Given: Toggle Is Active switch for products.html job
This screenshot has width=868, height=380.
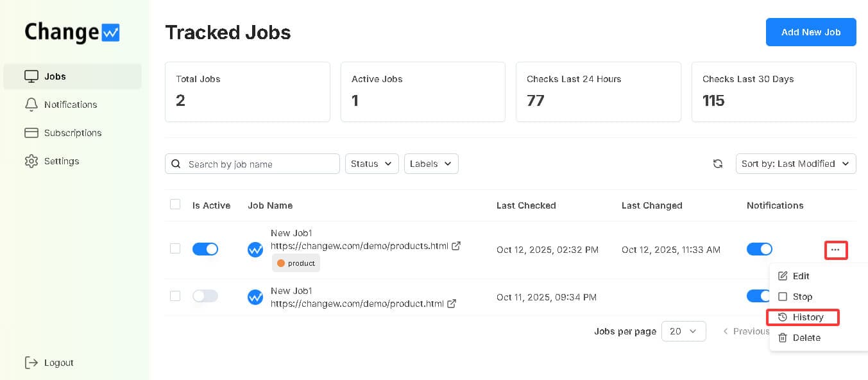Looking at the screenshot, I should [205, 249].
